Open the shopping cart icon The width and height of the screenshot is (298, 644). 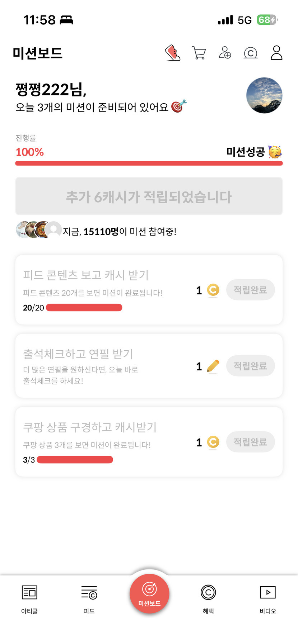point(199,53)
